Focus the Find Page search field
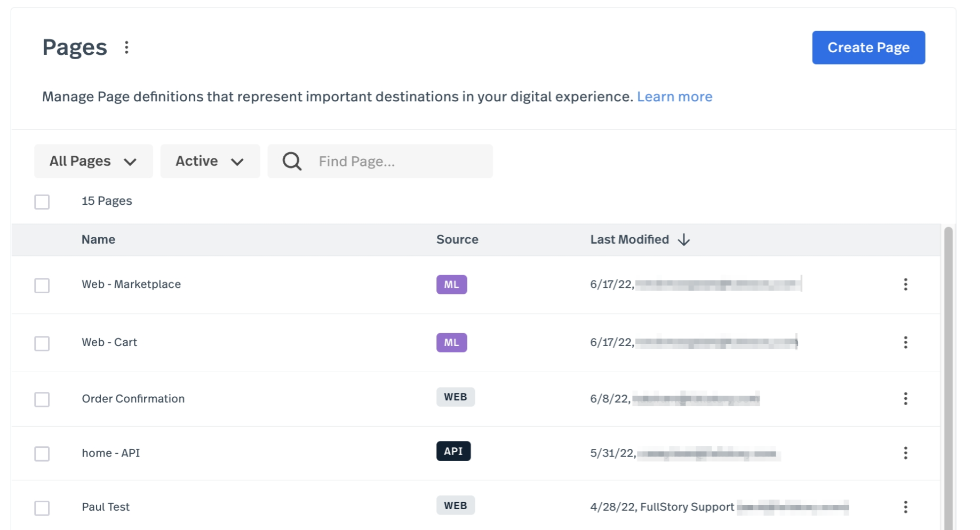Viewport: 980px width, 530px height. [380, 161]
